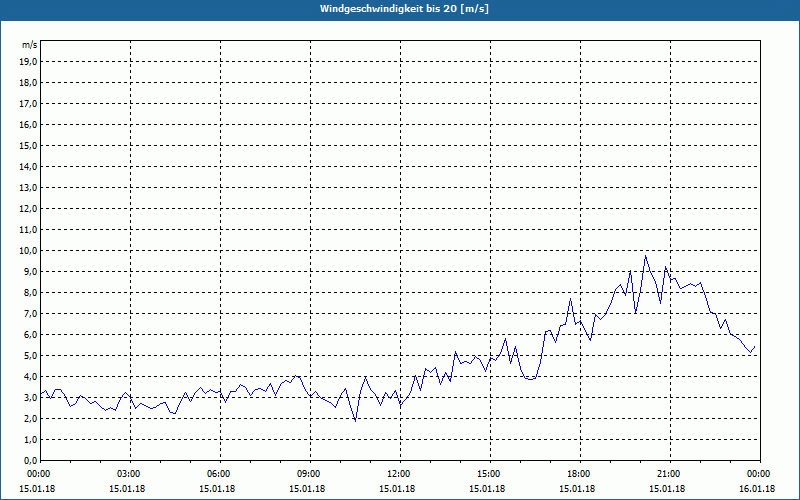
Task: Click the 03:00 time label
Action: point(130,474)
